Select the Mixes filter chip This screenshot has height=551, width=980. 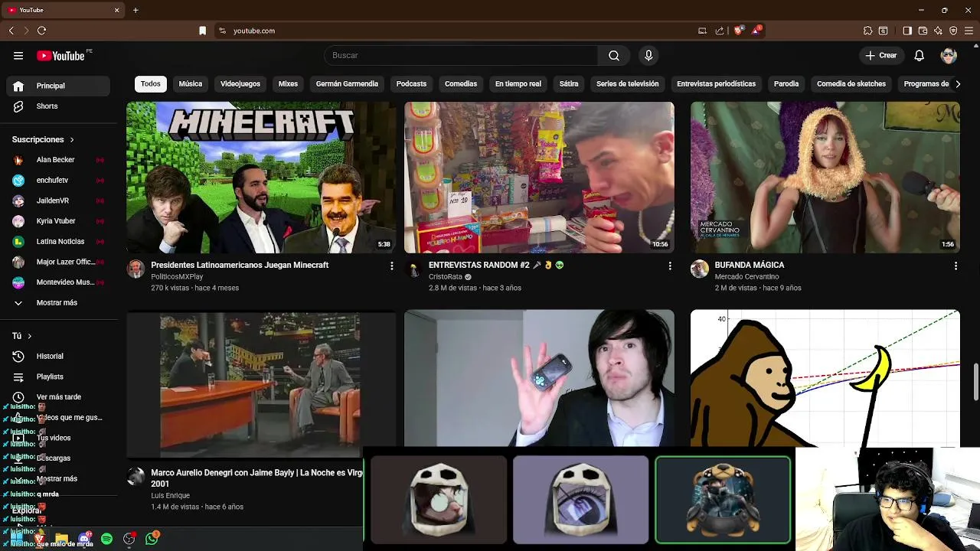coord(288,84)
